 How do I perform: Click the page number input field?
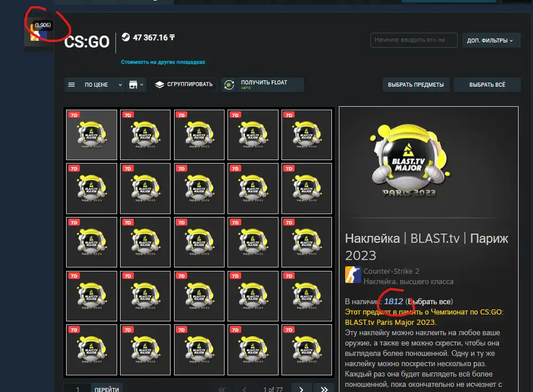[x=78, y=389]
